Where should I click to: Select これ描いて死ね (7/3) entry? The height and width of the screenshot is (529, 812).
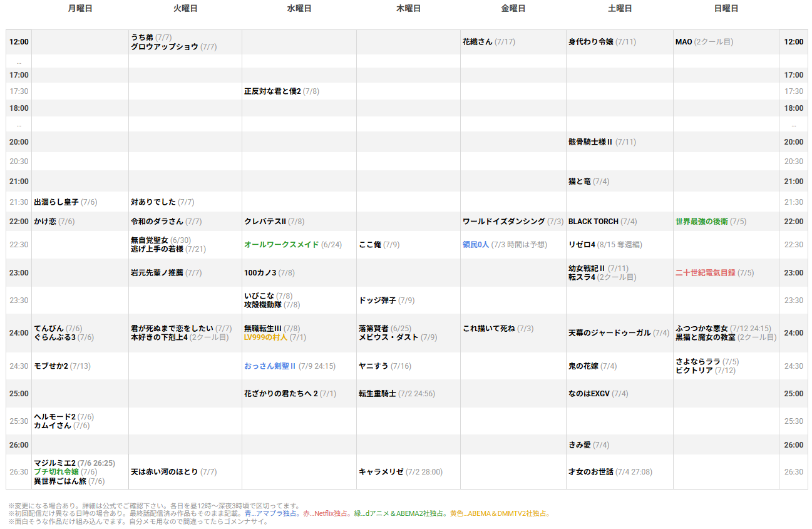[x=498, y=329]
